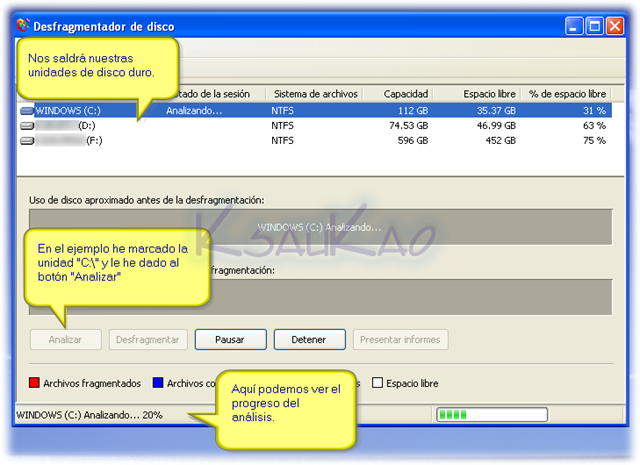
Task: Click the 31 % free space cell
Action: tap(594, 111)
